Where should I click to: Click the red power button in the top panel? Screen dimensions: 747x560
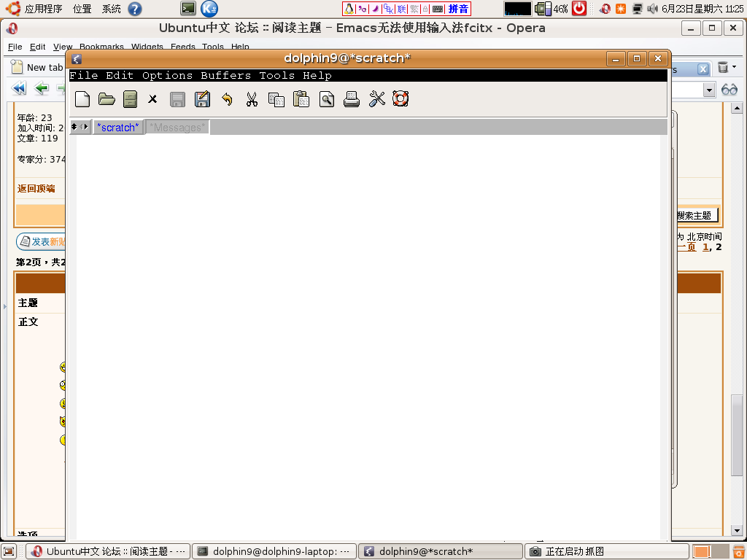point(578,8)
